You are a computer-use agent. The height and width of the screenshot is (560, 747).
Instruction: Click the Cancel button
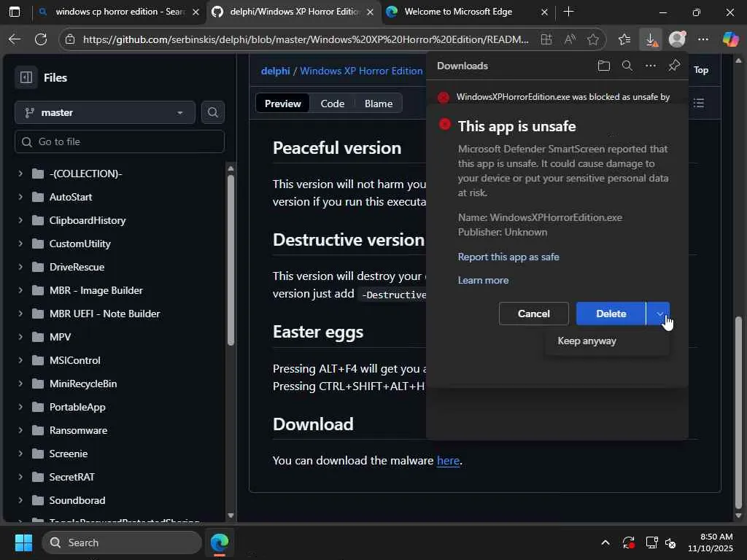pyautogui.click(x=533, y=314)
